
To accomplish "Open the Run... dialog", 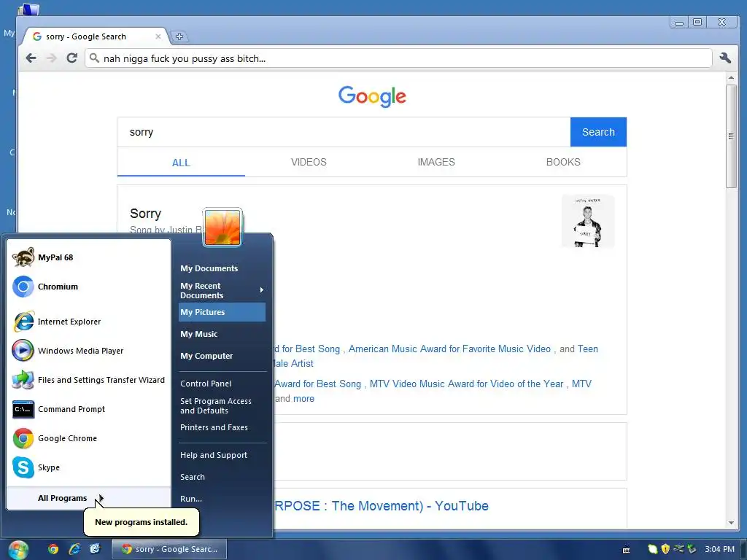I will point(222,499).
